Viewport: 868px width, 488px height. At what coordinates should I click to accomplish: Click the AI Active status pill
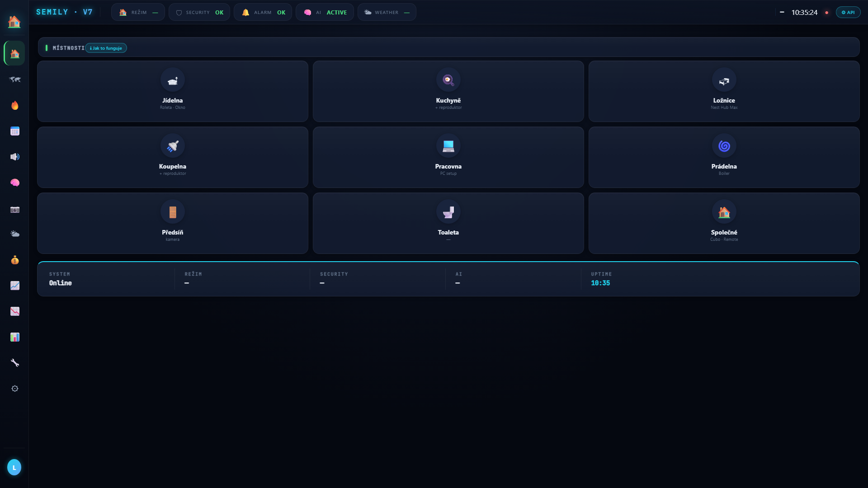[x=325, y=12]
